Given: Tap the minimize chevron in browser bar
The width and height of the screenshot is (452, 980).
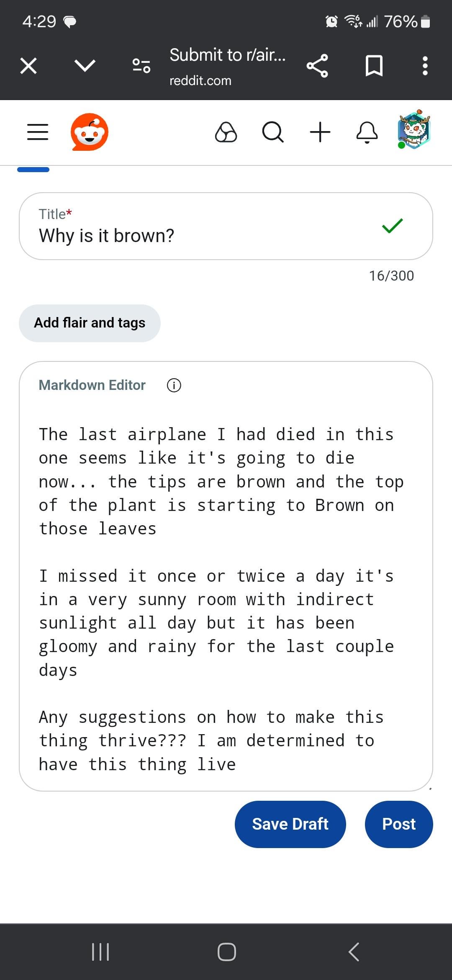Looking at the screenshot, I should coord(85,66).
